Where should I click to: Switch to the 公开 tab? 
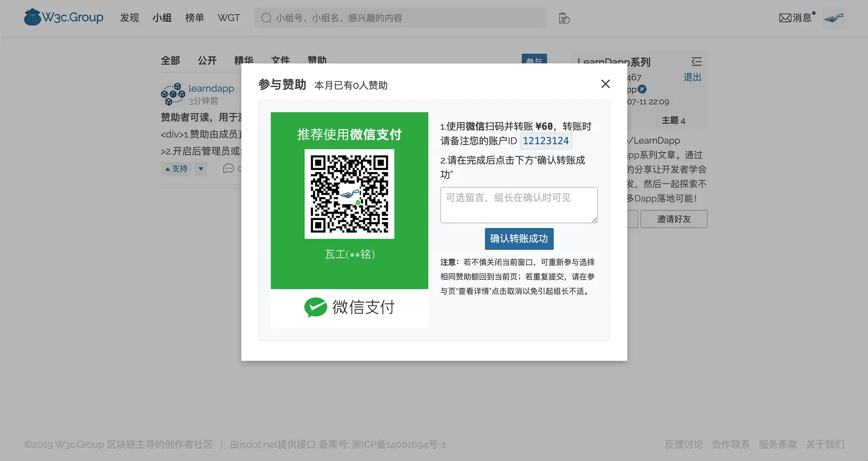tap(207, 60)
